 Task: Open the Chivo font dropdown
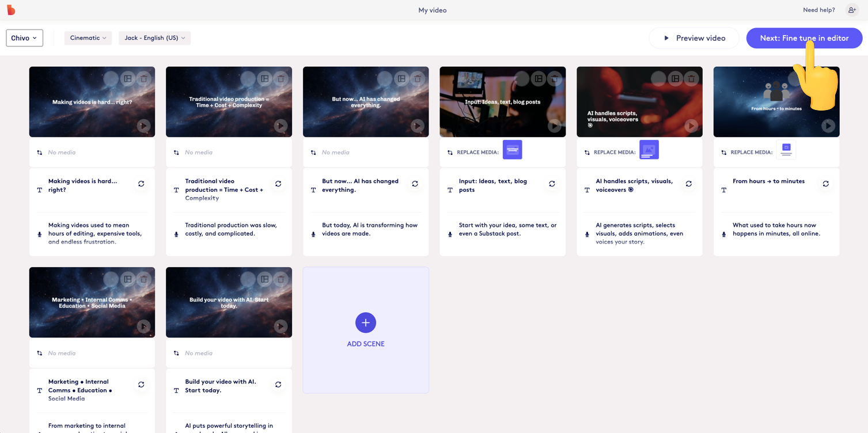[24, 38]
